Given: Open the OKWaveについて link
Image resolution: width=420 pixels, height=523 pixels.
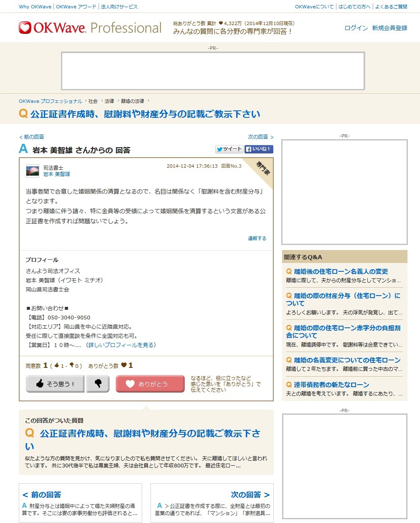Looking at the screenshot, I should tap(314, 7).
